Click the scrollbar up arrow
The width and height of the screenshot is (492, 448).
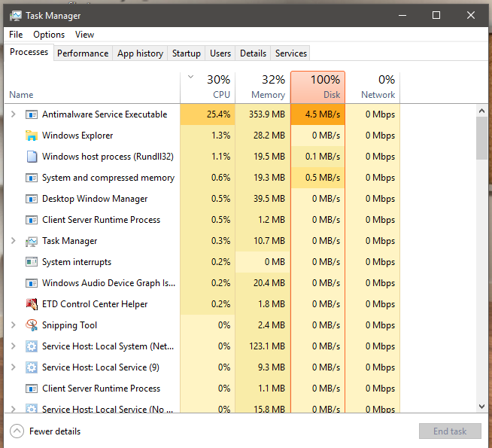click(x=482, y=111)
